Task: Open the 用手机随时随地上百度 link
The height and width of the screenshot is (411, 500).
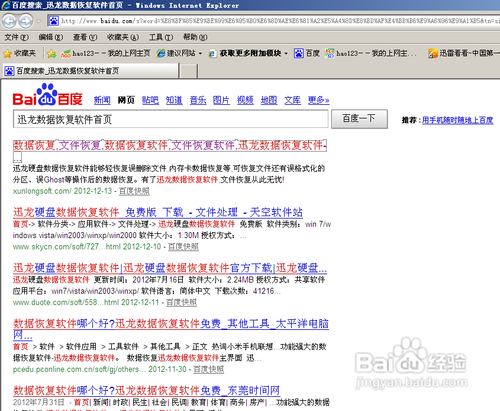Action: click(x=458, y=120)
